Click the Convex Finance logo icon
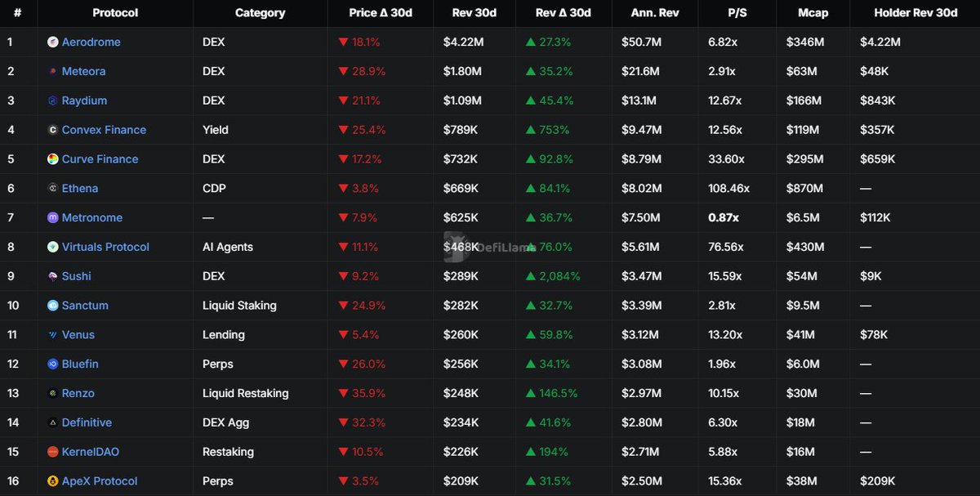 coord(53,130)
